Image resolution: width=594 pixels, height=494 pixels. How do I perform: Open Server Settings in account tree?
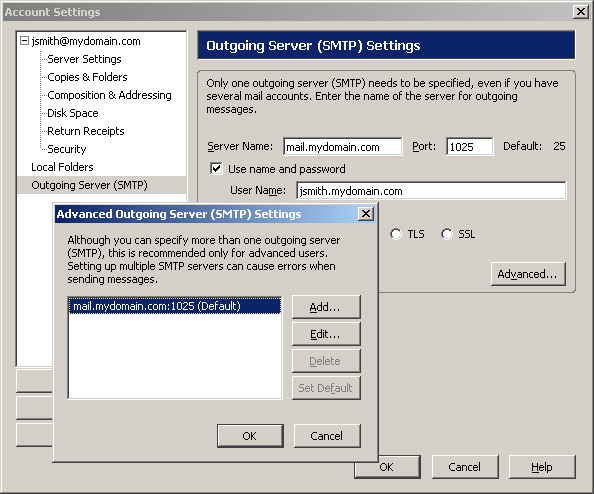click(84, 59)
